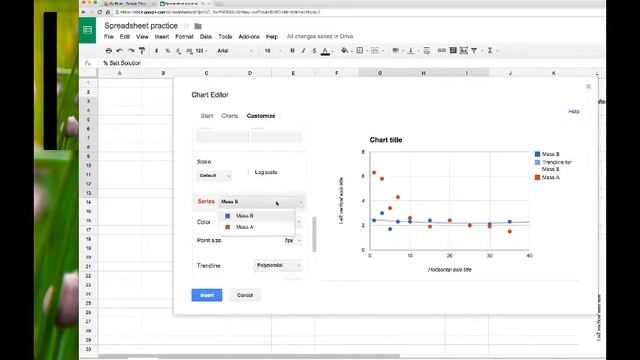This screenshot has width=640, height=360.
Task: Decrease decimal places icon
Action: 178,51
